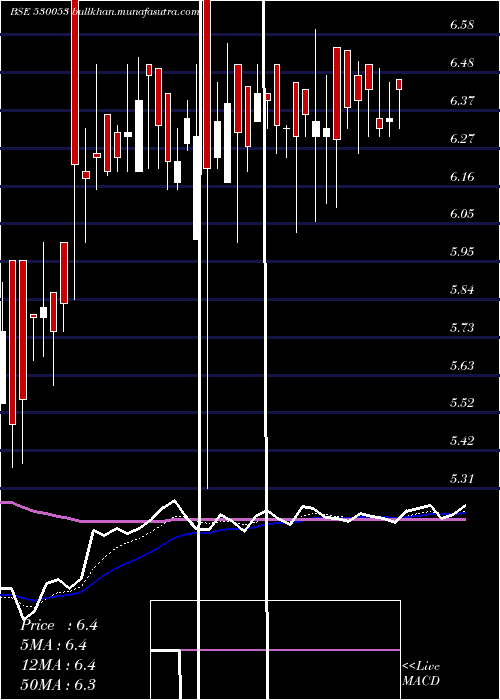The width and height of the screenshot is (500, 700).
Task: Click the 6.05 price axis label
Action: click(x=461, y=214)
